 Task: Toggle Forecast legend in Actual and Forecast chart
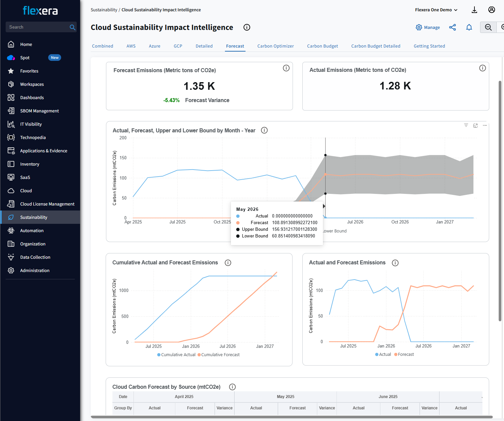(x=404, y=354)
